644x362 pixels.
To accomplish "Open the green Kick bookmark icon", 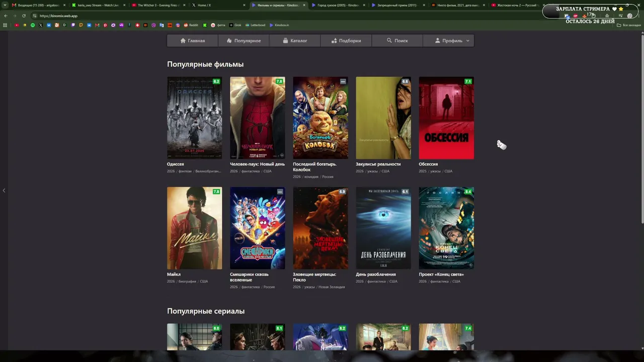I will [x=205, y=25].
